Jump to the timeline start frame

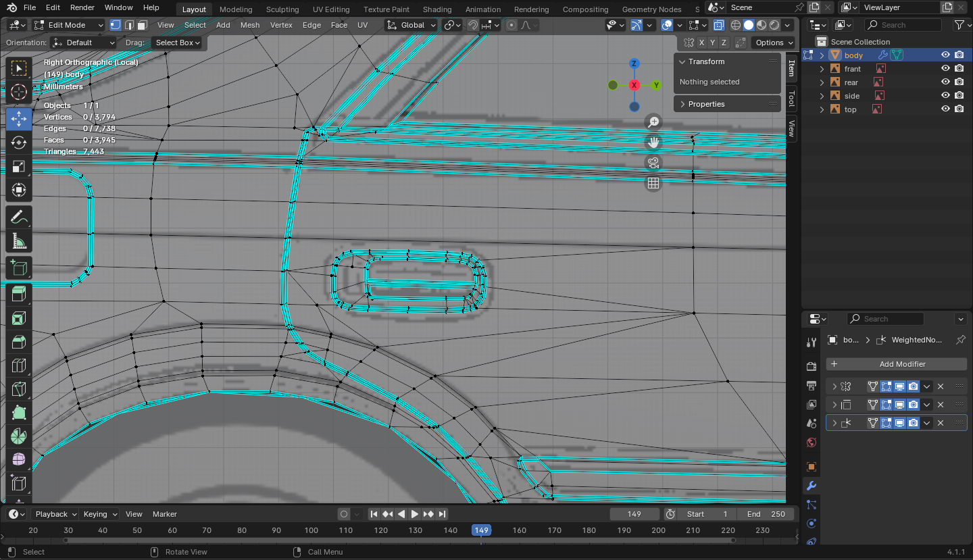click(x=374, y=514)
